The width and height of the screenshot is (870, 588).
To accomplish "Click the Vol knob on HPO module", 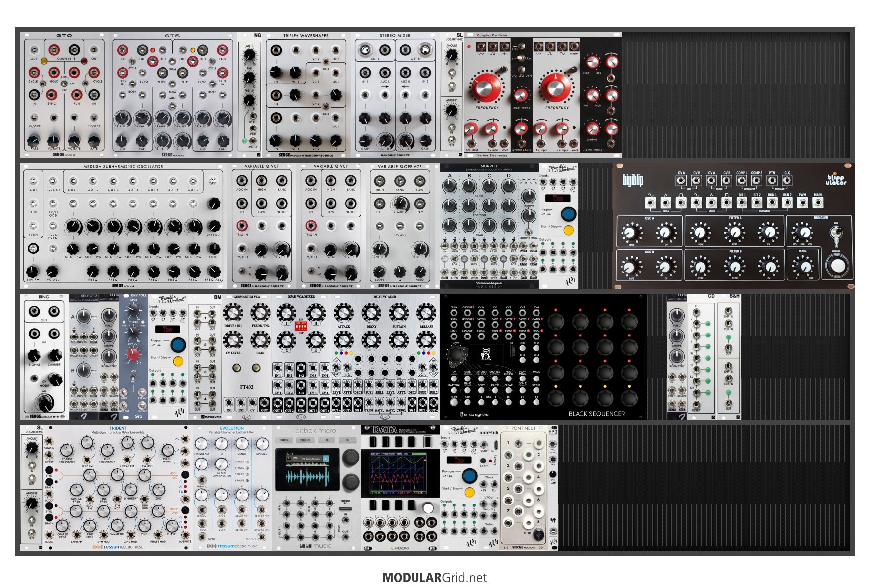I will pyautogui.click(x=553, y=474).
